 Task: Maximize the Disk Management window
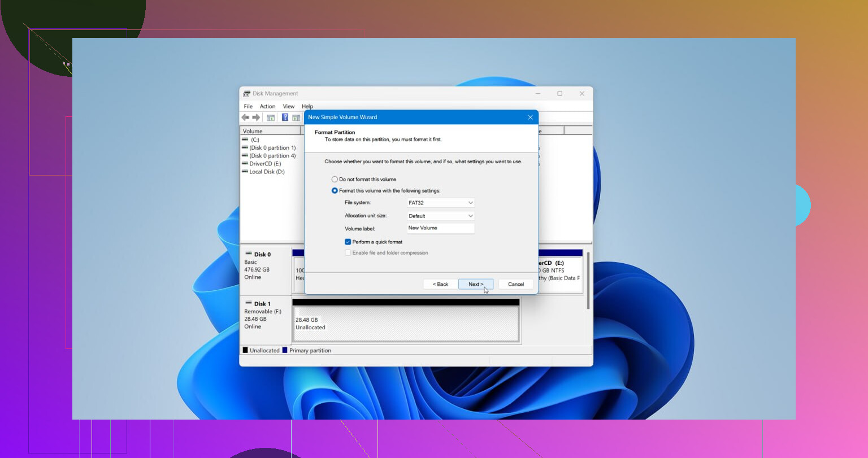point(559,94)
